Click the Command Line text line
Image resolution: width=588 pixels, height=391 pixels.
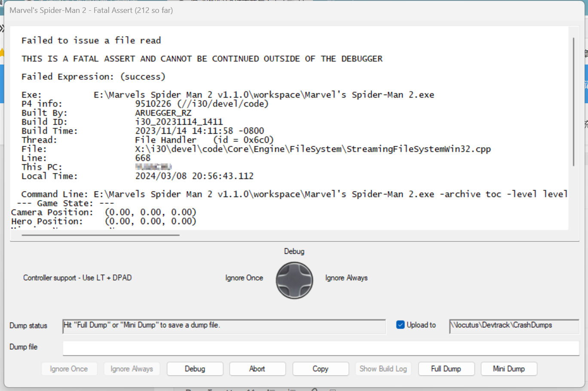coord(294,194)
